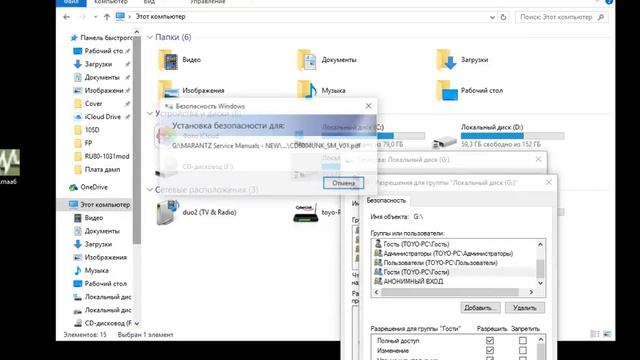Select the toyo router network location icon
This screenshot has height=360, width=640.
pos(306,213)
